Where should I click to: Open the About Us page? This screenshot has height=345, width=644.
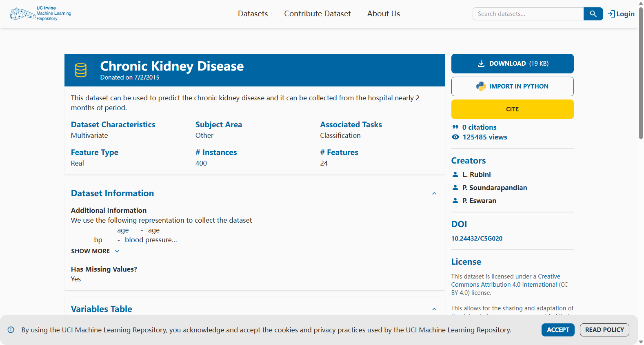(x=384, y=14)
